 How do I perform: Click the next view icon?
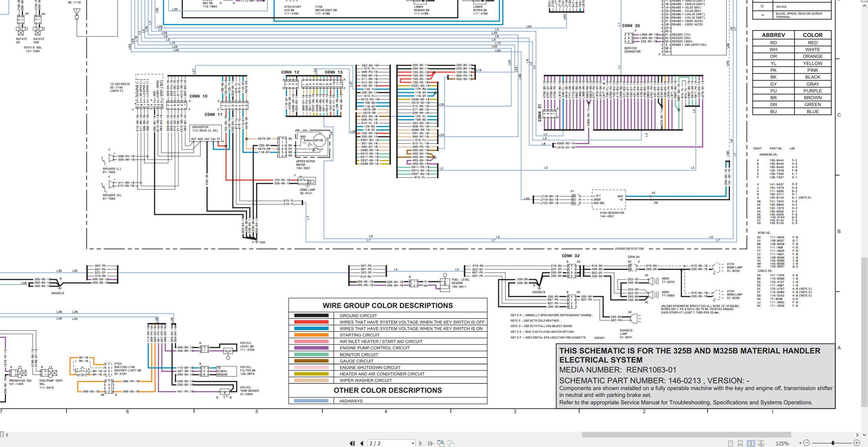coord(451,443)
